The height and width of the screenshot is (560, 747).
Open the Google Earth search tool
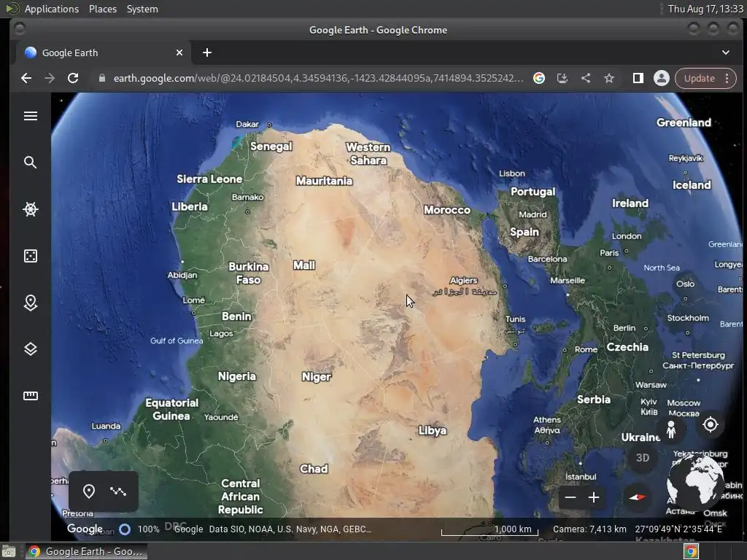[x=31, y=163]
